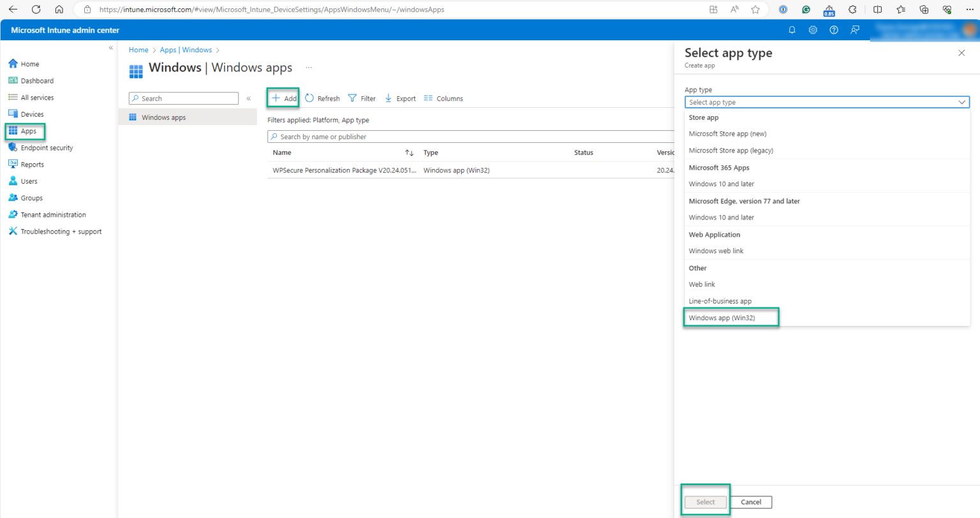Click the help question mark icon
Screen dimensions: 980x518
pyautogui.click(x=833, y=30)
